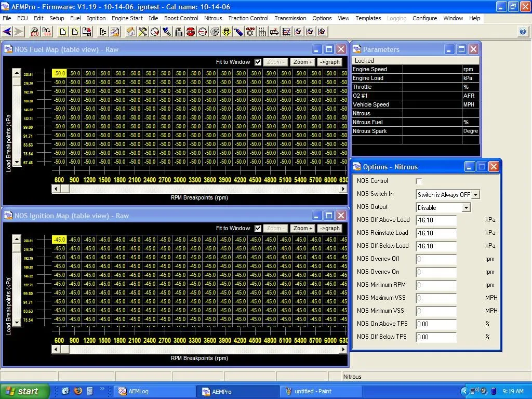Uncheck Fit to Window on NOS Fuel Map
This screenshot has height=399, width=532.
[x=258, y=62]
